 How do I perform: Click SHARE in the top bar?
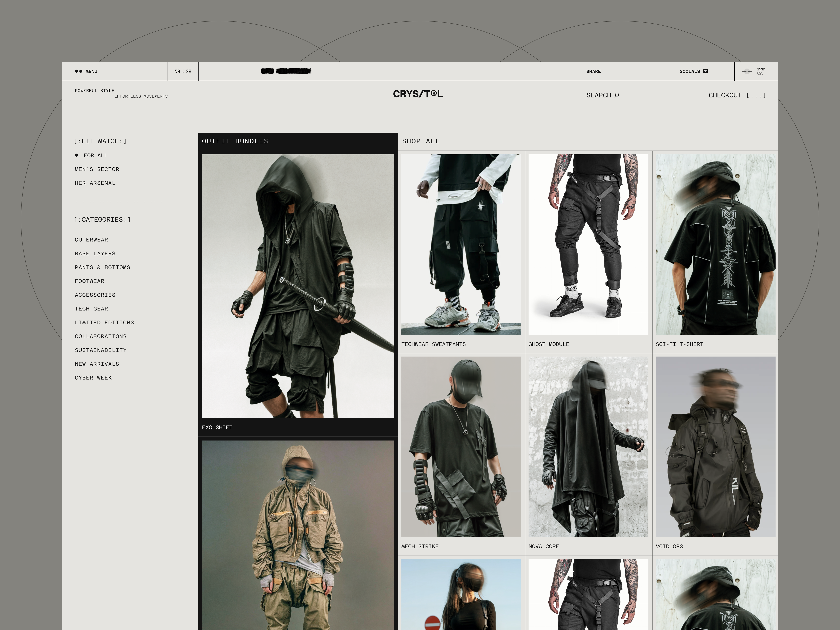pos(593,71)
